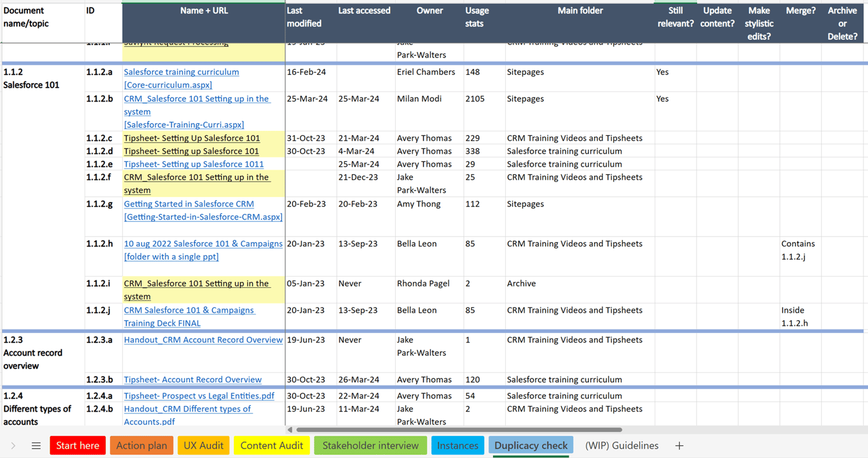Open Tipsheet- Prospect vs Legal Entities.pdf link

(199, 396)
